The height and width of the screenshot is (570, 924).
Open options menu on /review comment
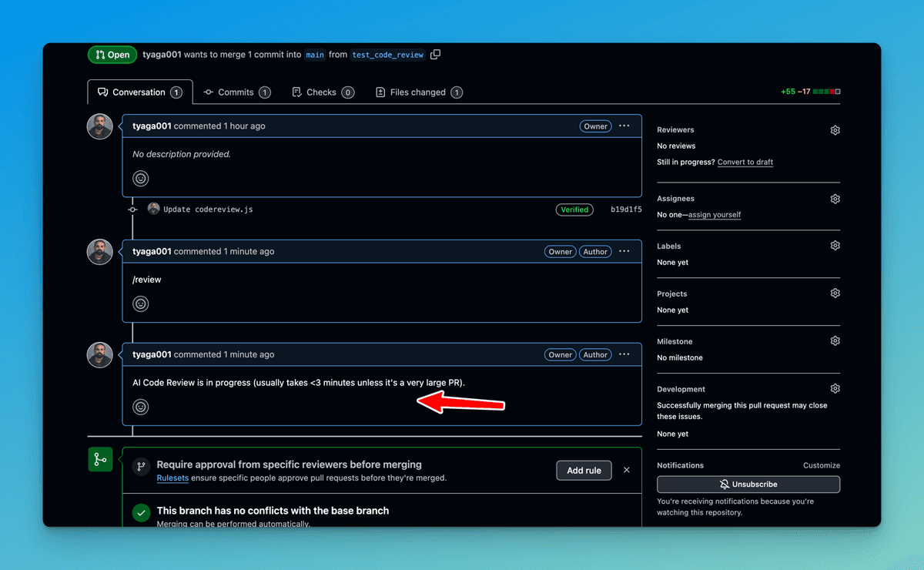[624, 251]
